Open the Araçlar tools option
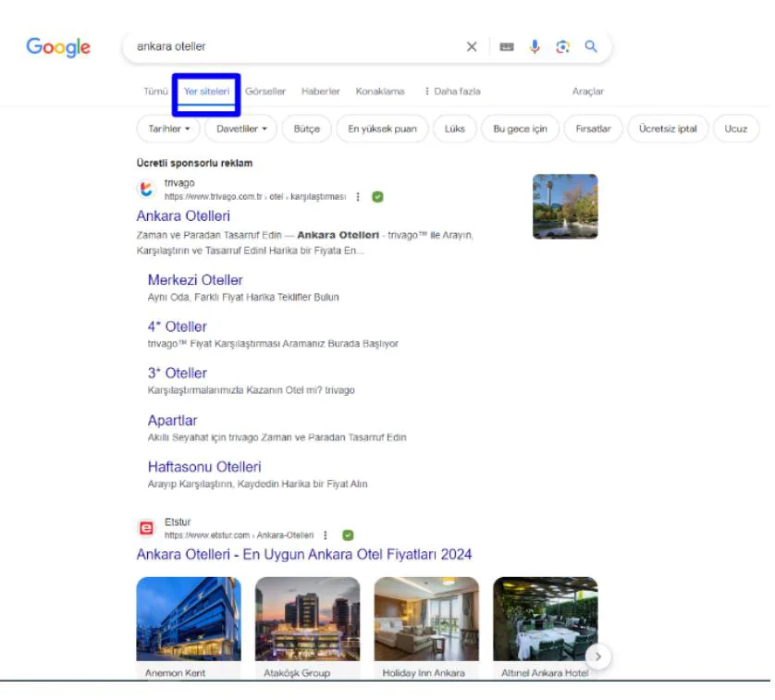This screenshot has width=775, height=700. pyautogui.click(x=587, y=92)
